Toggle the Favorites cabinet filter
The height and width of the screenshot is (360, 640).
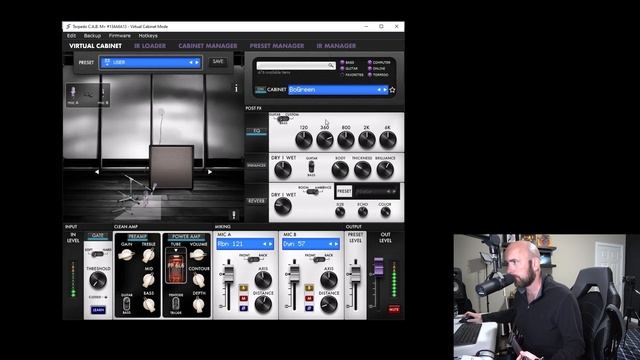pyautogui.click(x=342, y=75)
